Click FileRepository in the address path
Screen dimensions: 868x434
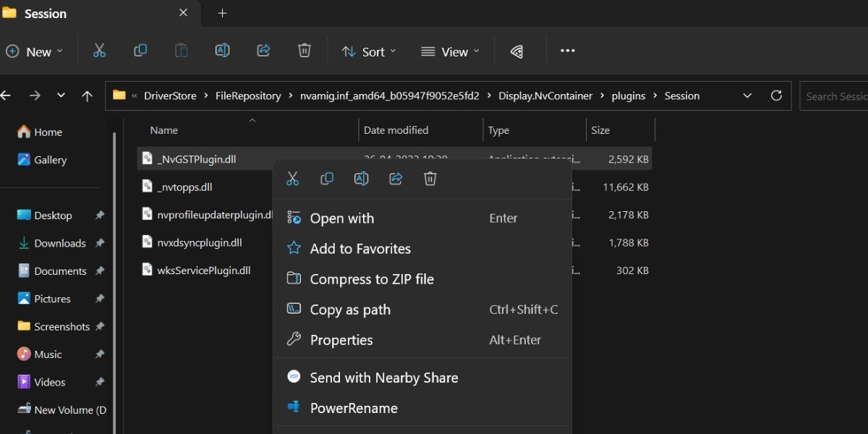click(248, 95)
